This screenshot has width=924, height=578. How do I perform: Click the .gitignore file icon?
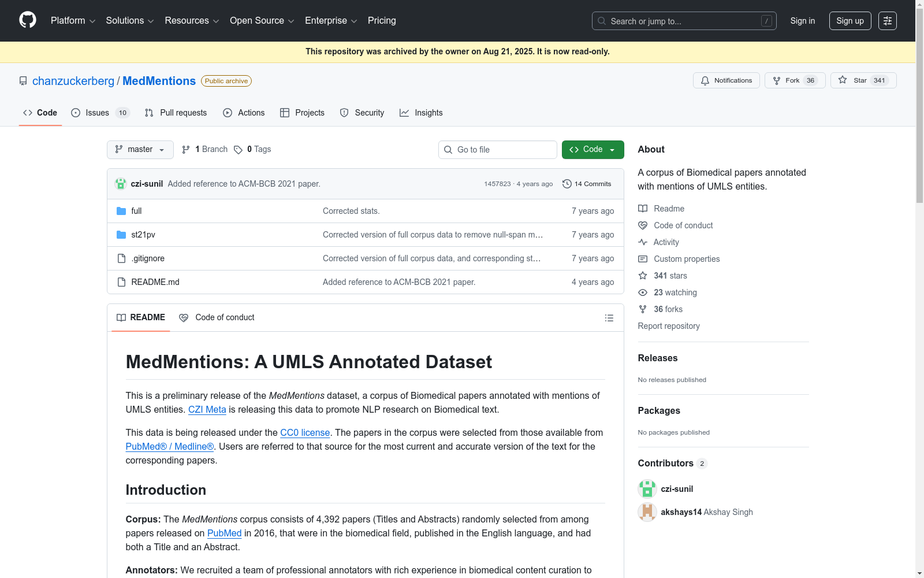click(x=121, y=258)
